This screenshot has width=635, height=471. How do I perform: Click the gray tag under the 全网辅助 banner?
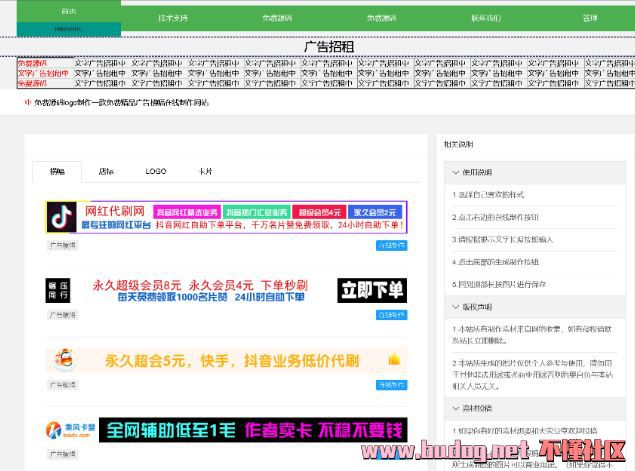[62, 454]
